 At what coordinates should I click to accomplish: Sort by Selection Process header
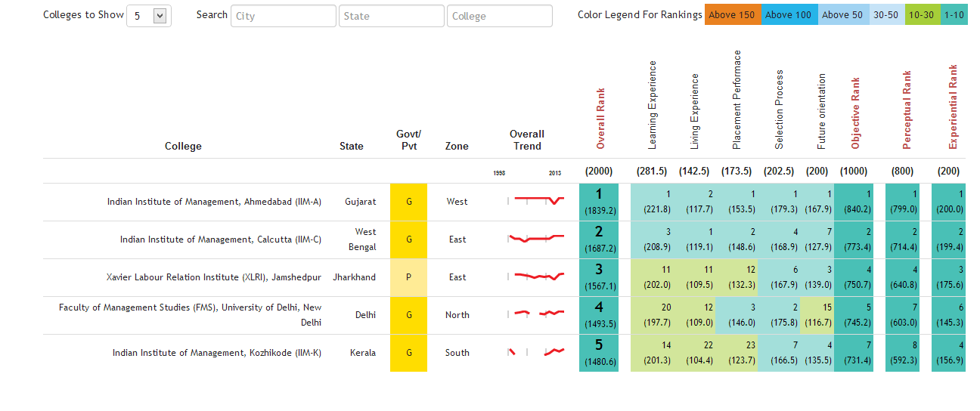pos(780,110)
